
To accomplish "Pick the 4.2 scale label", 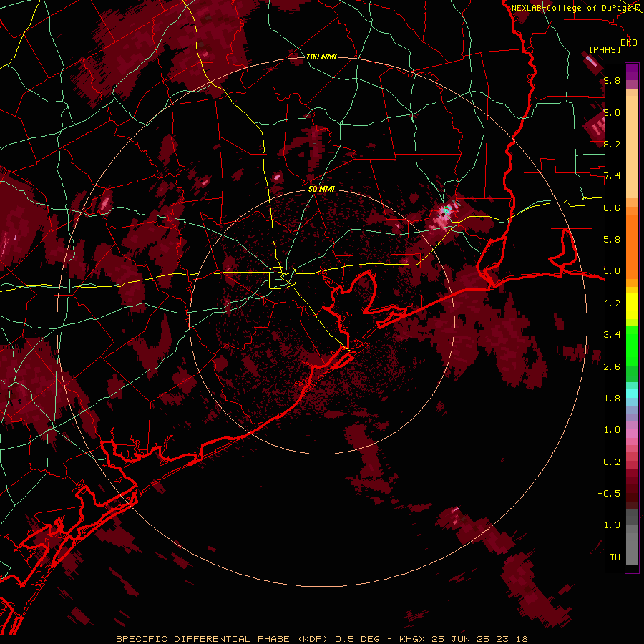I will pos(612,303).
